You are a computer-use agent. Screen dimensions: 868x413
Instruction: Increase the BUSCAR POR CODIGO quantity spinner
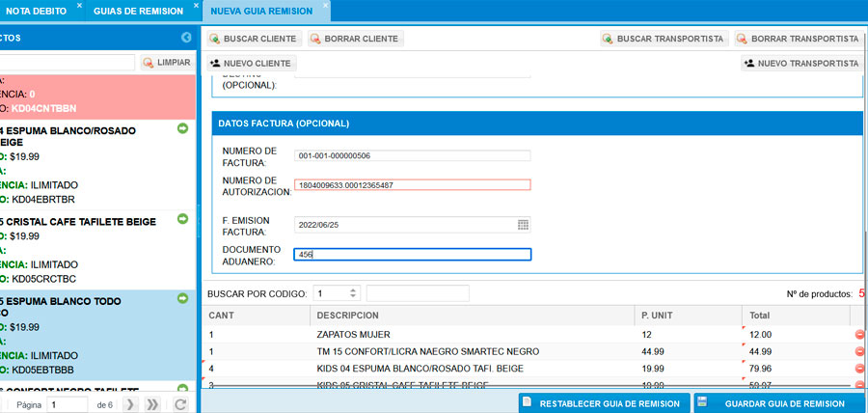click(353, 289)
